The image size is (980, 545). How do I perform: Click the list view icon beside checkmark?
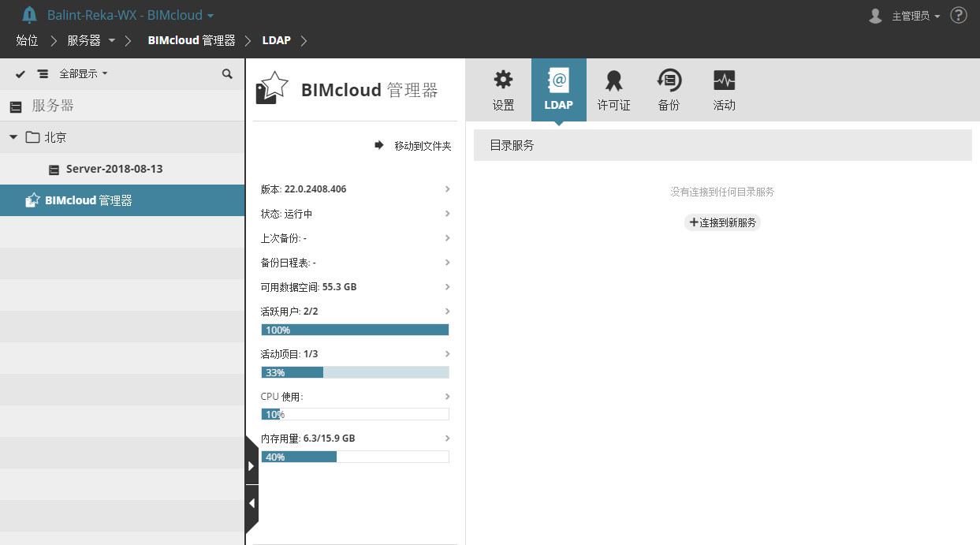(x=43, y=74)
